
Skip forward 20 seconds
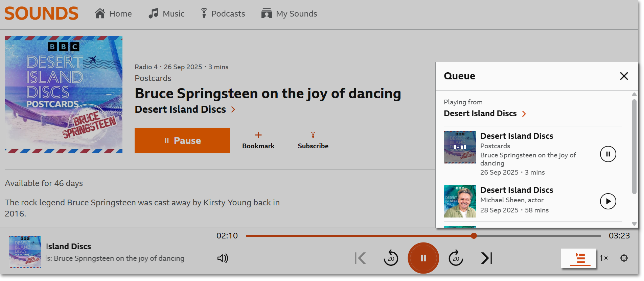[456, 258]
